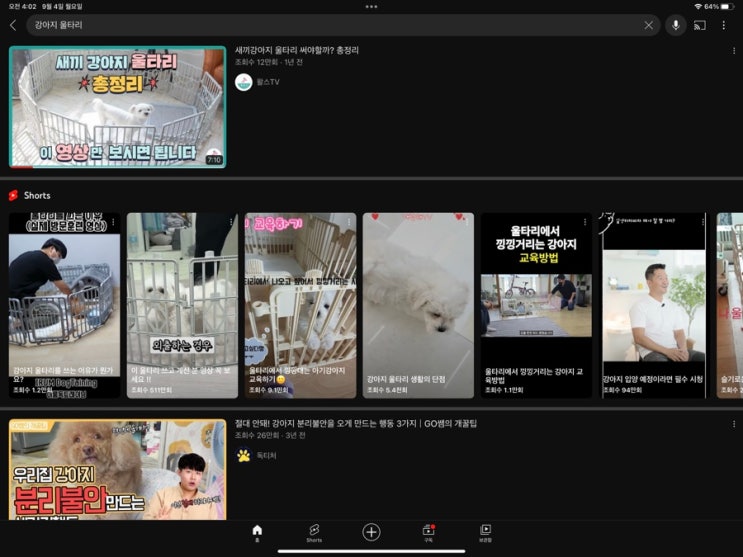Play the 새끼 강아지 울타리 총정리 thumbnail
Image resolution: width=743 pixels, height=557 pixels.
click(118, 107)
